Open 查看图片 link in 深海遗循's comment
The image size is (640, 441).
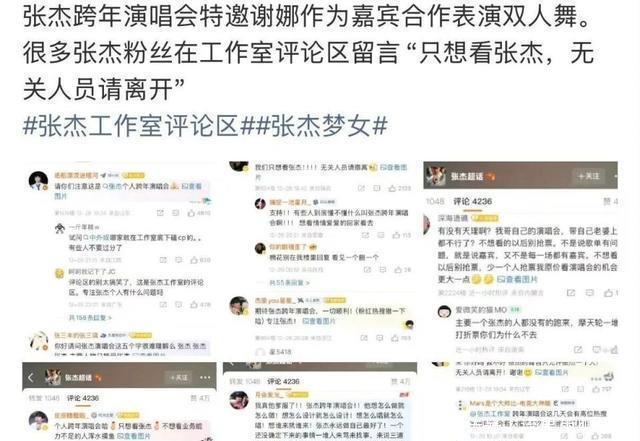517,279
